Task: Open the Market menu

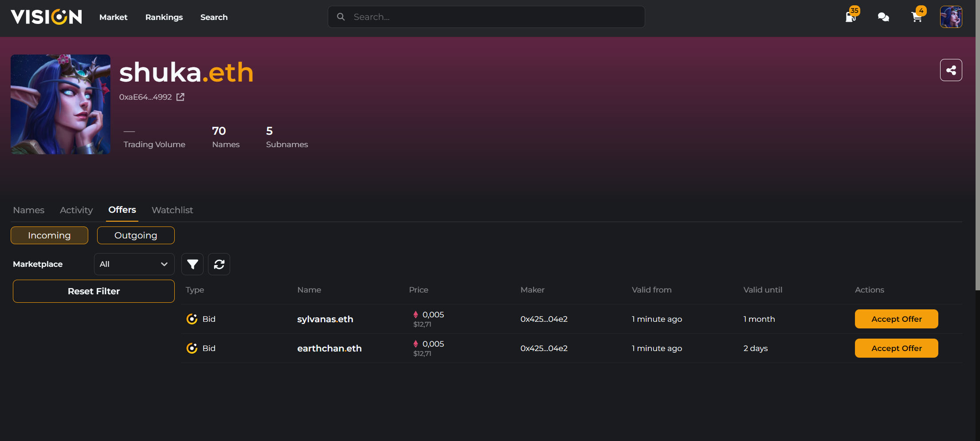Action: pos(114,17)
